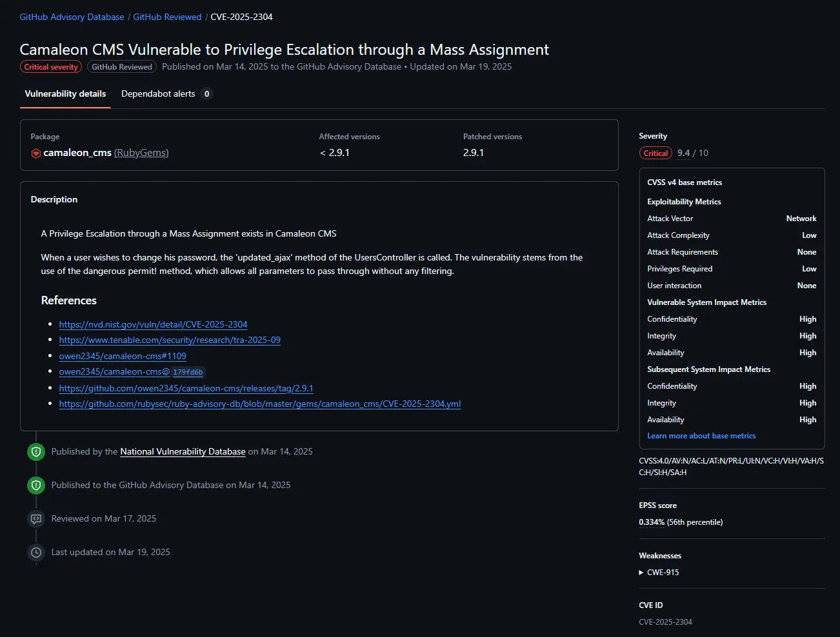
Task: Expand the CWE-915 weakness details
Action: [x=659, y=573]
